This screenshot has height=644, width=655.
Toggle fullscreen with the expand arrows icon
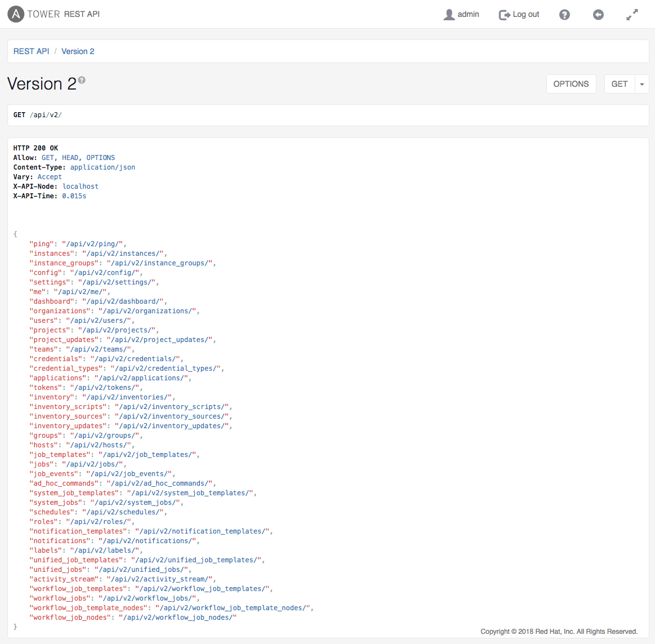click(x=632, y=15)
